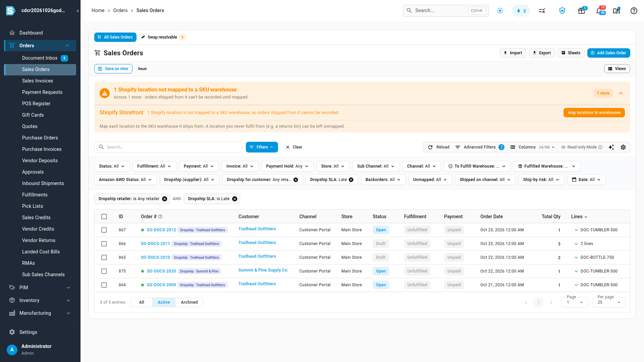This screenshot has height=362, width=644.
Task: Collapse the sidebar with the arrow icon
Action: (x=78, y=11)
